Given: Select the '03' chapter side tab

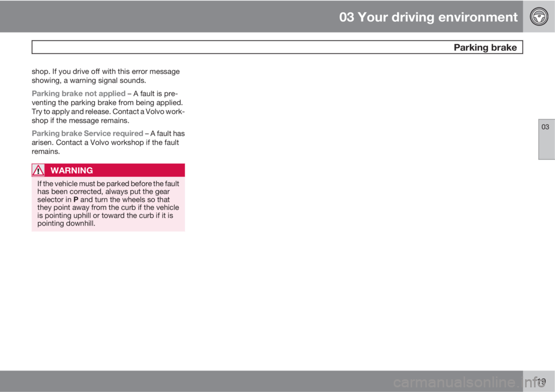Looking at the screenshot, I should coord(546,139).
